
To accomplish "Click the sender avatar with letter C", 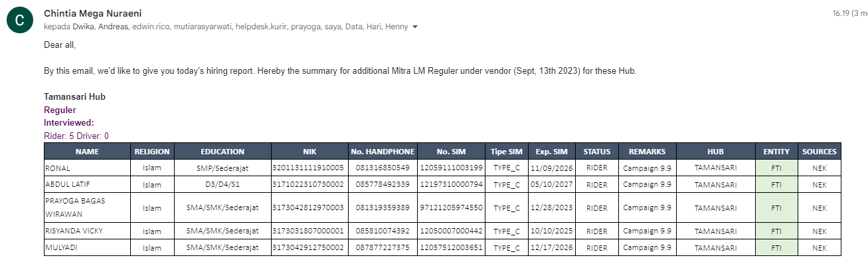I will (x=19, y=21).
